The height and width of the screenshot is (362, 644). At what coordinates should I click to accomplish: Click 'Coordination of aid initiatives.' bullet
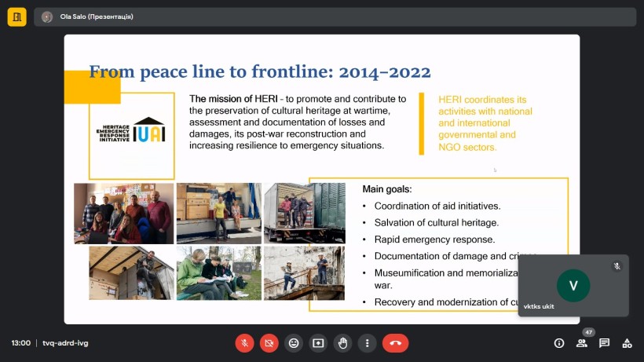point(437,206)
